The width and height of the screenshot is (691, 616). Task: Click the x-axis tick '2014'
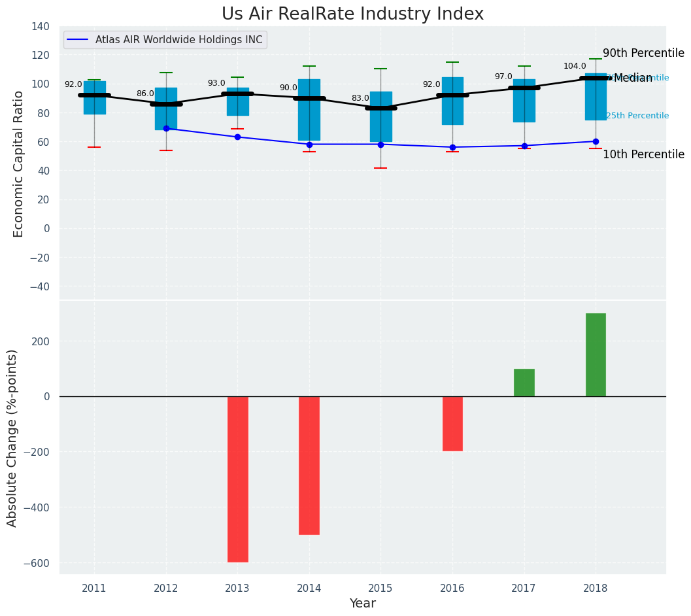(x=309, y=588)
